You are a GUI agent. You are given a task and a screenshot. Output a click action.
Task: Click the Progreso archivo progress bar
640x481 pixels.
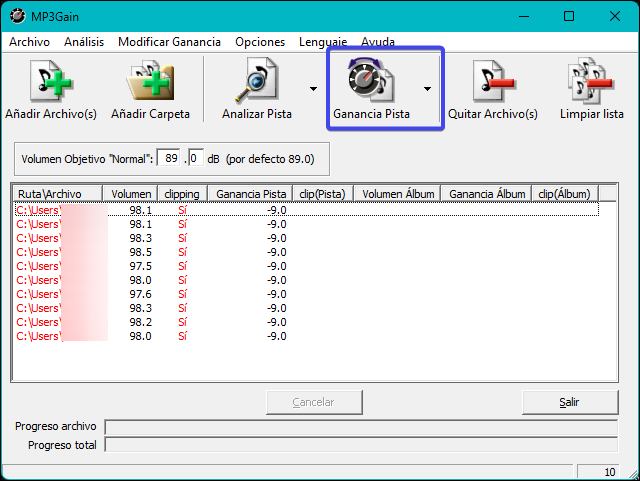[x=361, y=427]
